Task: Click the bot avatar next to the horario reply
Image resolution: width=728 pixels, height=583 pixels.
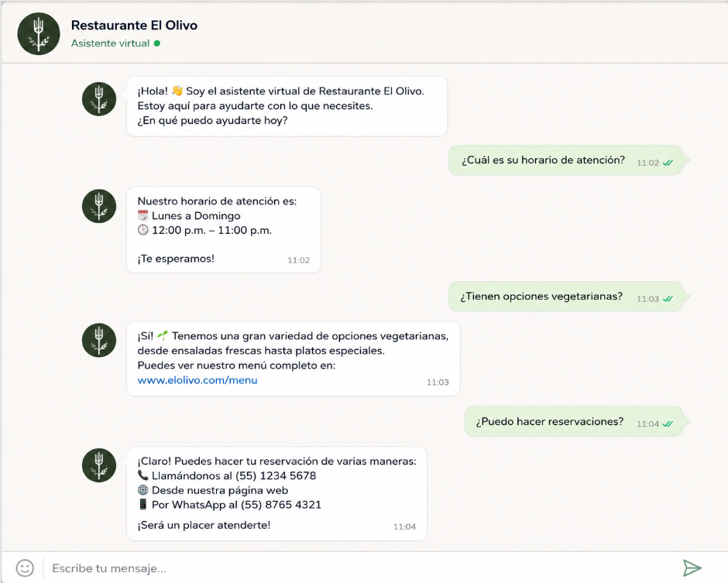Action: (x=99, y=206)
